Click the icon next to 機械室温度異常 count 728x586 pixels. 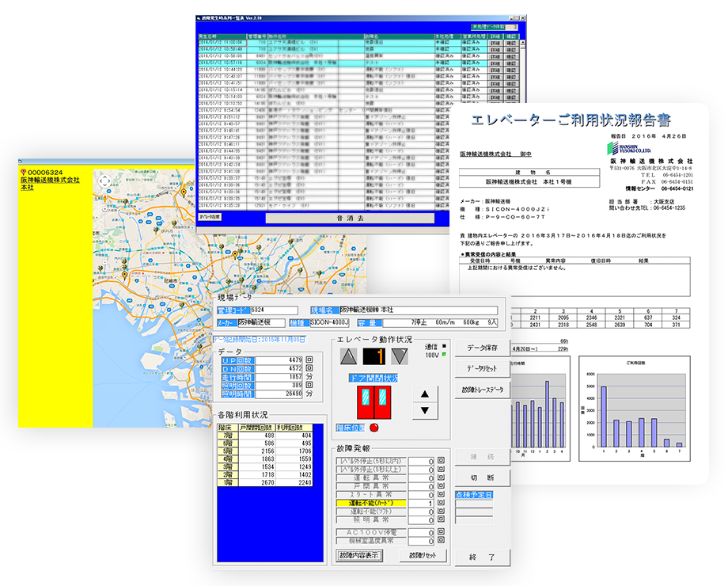tap(441, 540)
